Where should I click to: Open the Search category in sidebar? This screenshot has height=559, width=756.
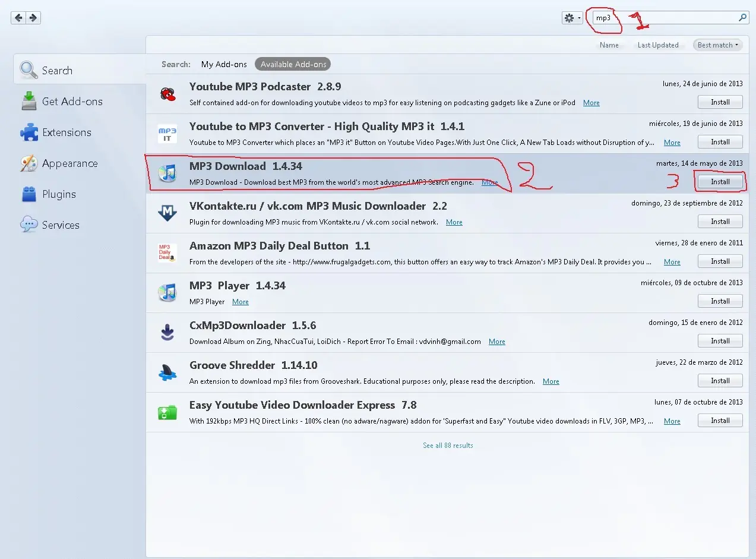point(80,70)
